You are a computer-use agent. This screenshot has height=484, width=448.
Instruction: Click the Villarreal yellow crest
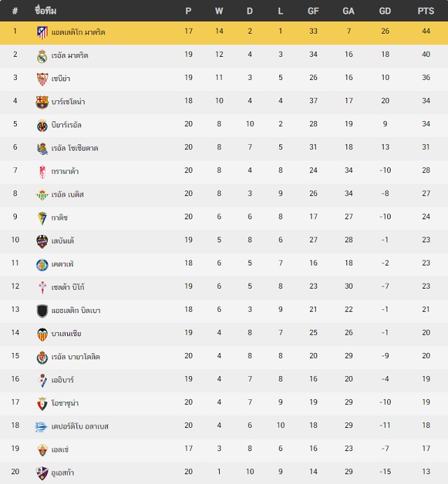pos(42,125)
